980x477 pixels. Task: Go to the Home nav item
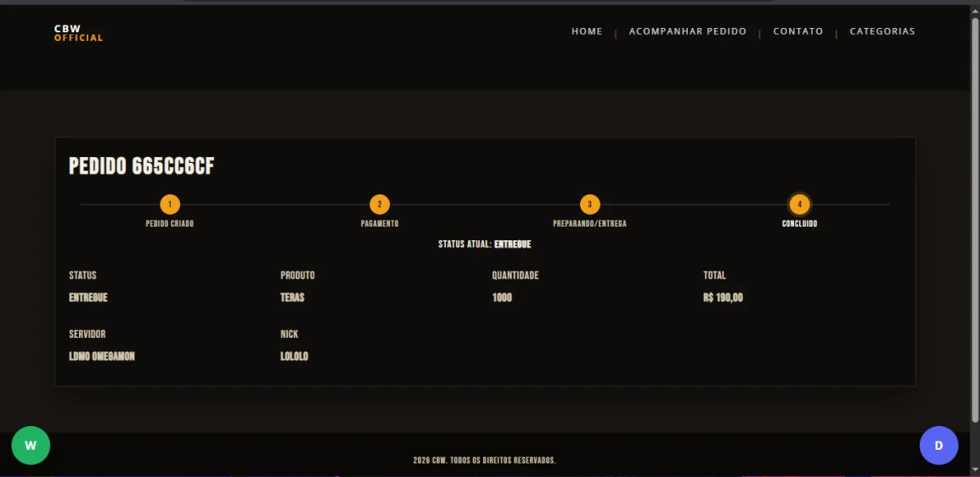point(587,31)
